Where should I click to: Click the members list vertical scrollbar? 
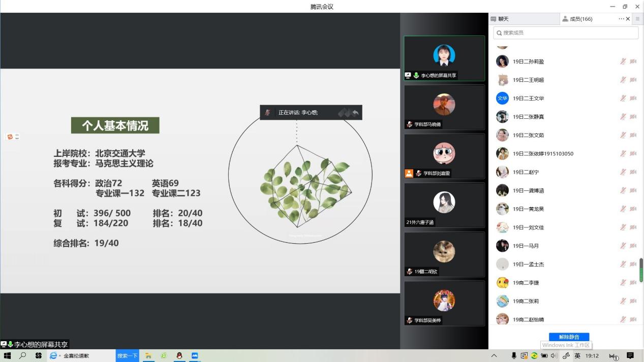pyautogui.click(x=641, y=270)
